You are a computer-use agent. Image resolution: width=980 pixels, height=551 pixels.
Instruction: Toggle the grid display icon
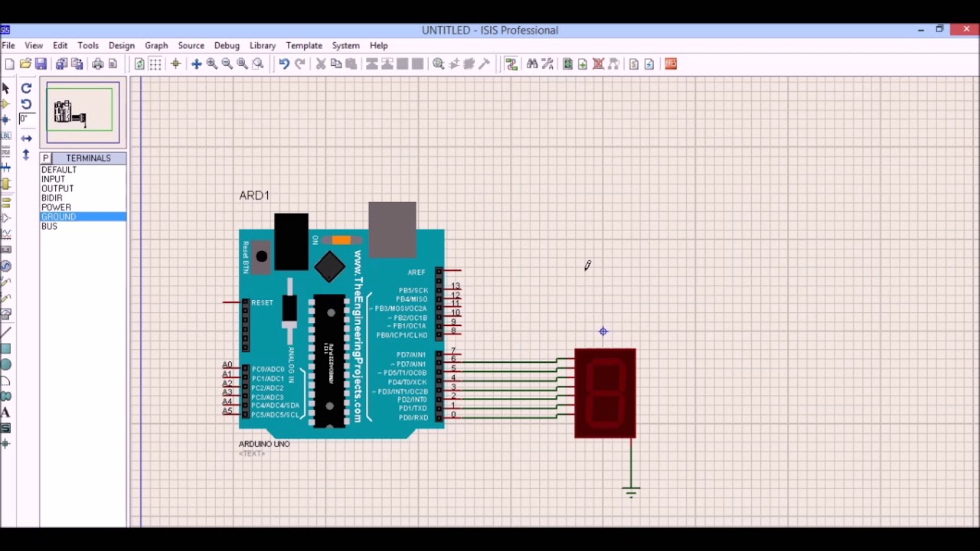tap(155, 64)
